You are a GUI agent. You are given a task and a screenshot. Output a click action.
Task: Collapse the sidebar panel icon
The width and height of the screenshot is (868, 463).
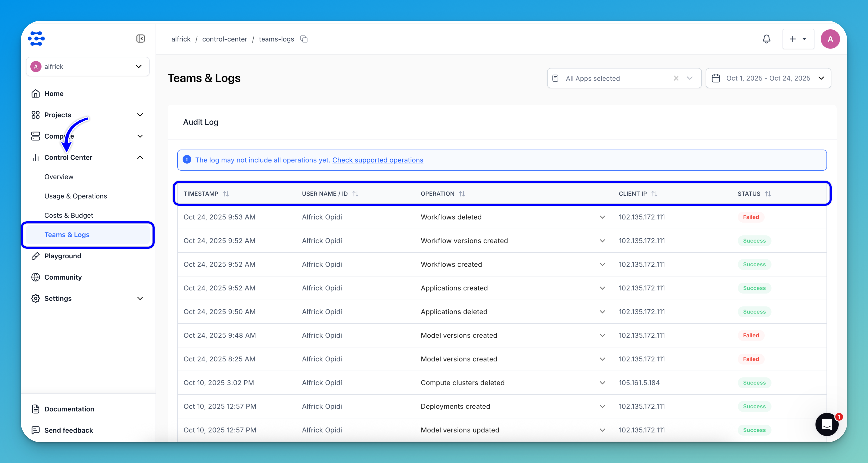[141, 39]
